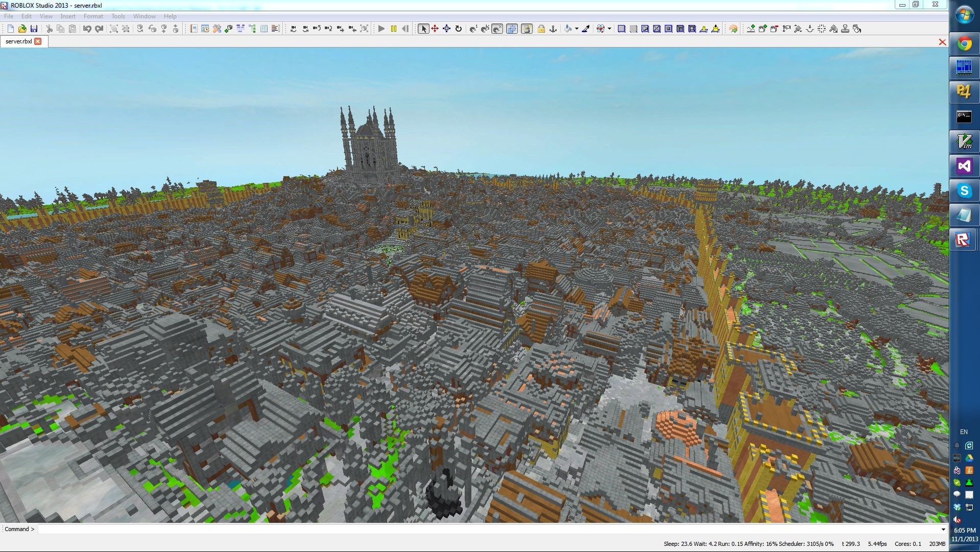Pick a color with the eyedropper tool

click(x=586, y=29)
